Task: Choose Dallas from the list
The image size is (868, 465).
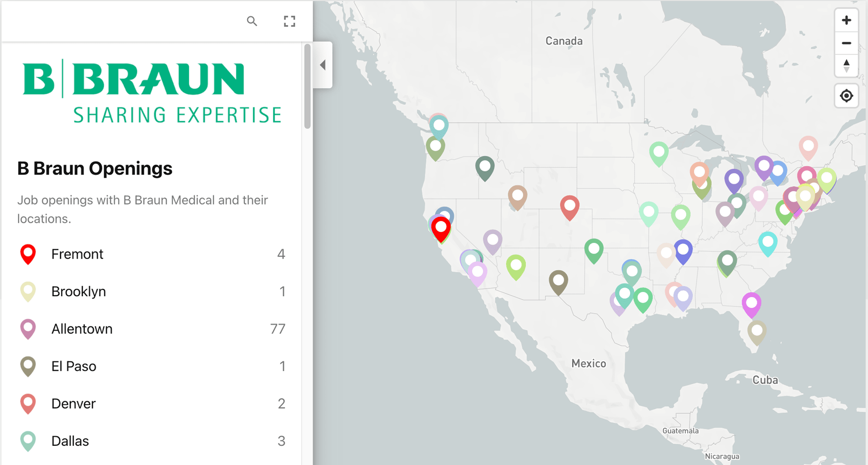Action: tap(70, 441)
